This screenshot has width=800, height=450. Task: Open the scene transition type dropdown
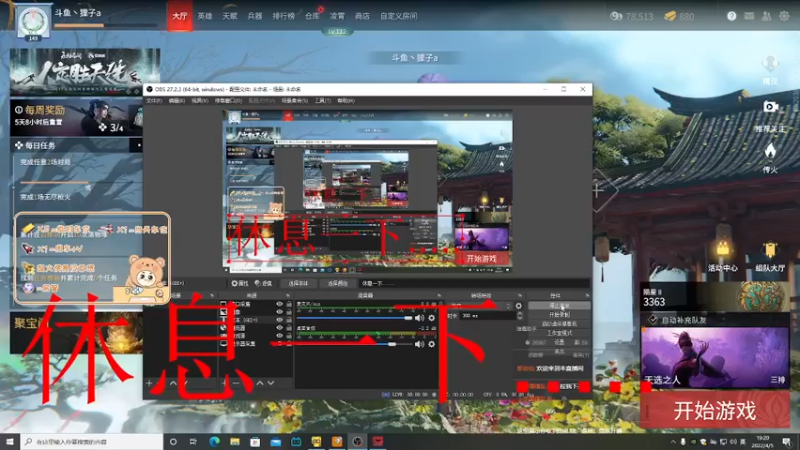pyautogui.click(x=480, y=306)
